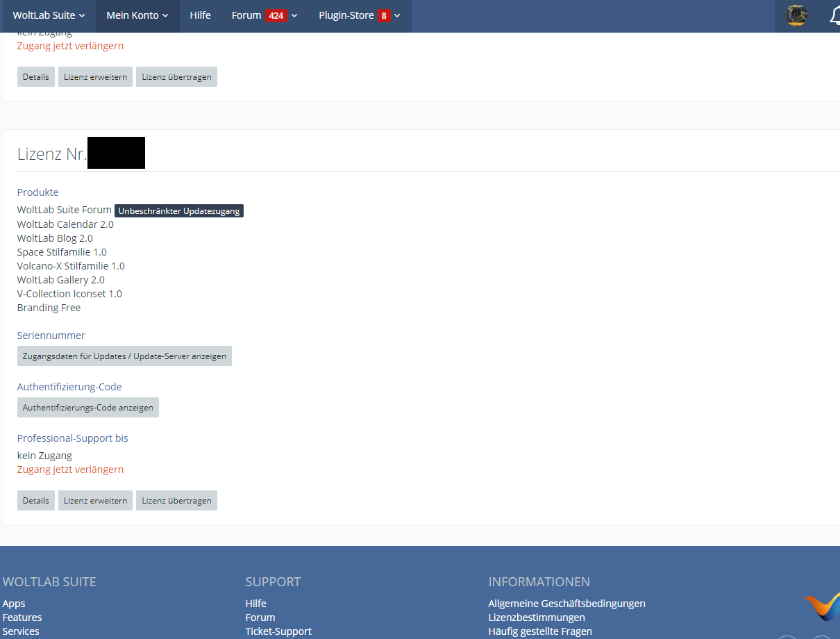840x639 pixels.
Task: Open Allgemeine Geschäftsbedingungen footer link
Action: (x=566, y=604)
